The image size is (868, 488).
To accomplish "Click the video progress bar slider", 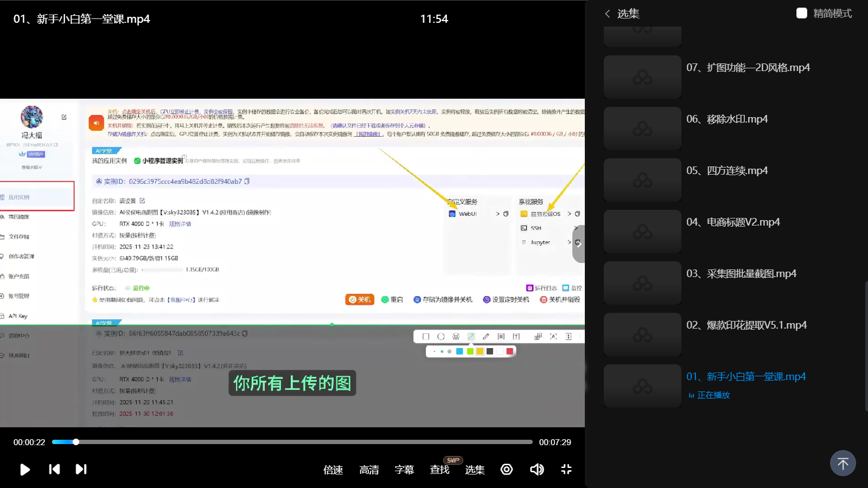I will (76, 442).
